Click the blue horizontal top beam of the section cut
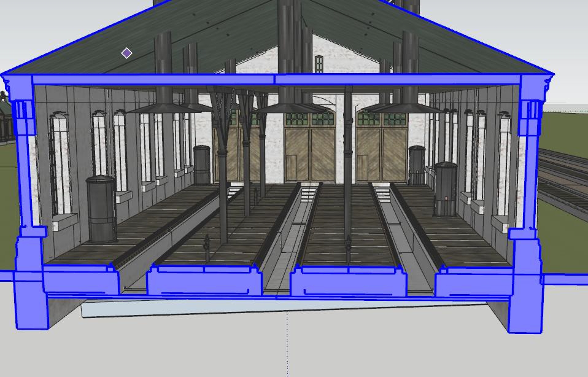588x377 pixels. [276, 80]
